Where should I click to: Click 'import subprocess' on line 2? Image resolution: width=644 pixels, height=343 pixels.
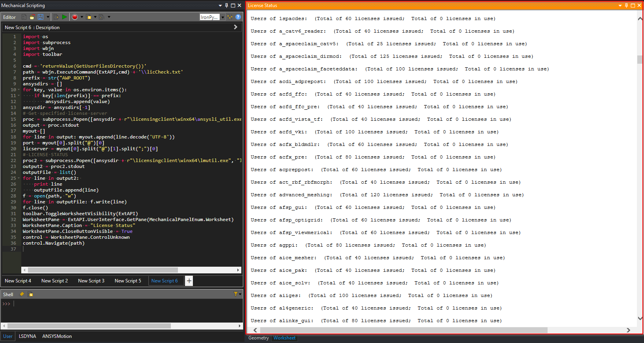coord(46,42)
